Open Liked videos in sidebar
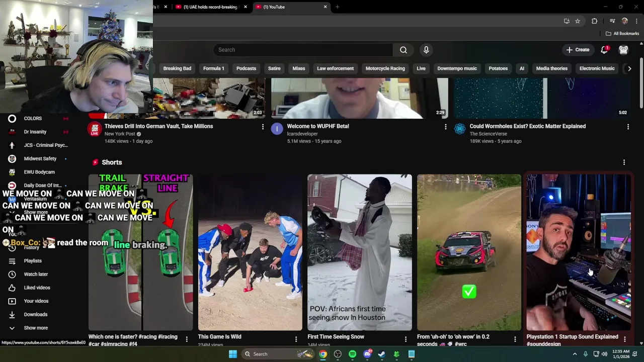Screen dimensions: 644x362 [x=37, y=288]
